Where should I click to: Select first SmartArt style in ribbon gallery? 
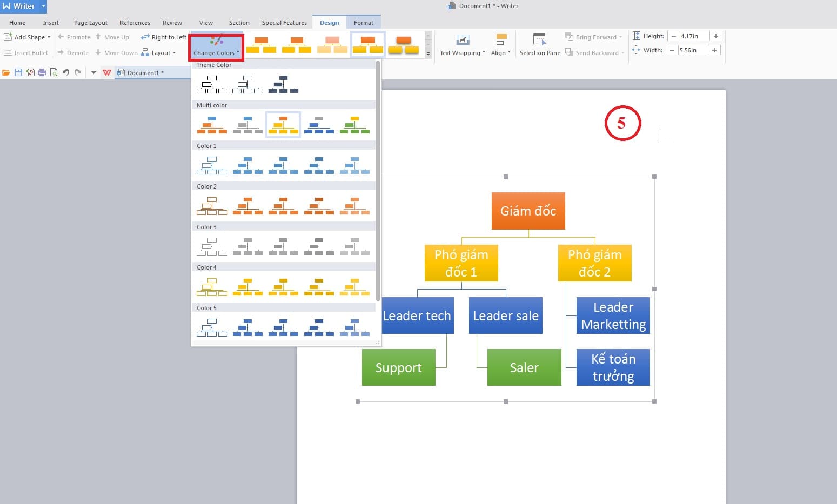click(x=261, y=45)
